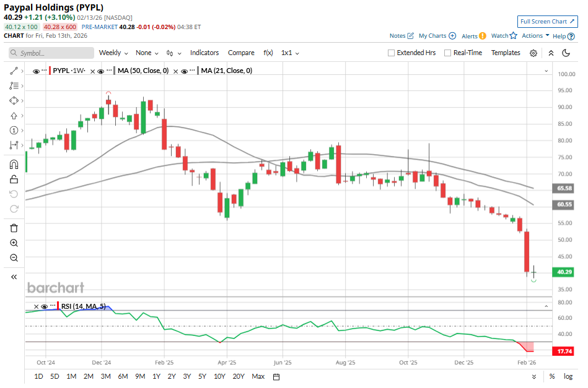The image size is (588, 388).
Task: Select the 1D time range
Action: click(x=38, y=377)
